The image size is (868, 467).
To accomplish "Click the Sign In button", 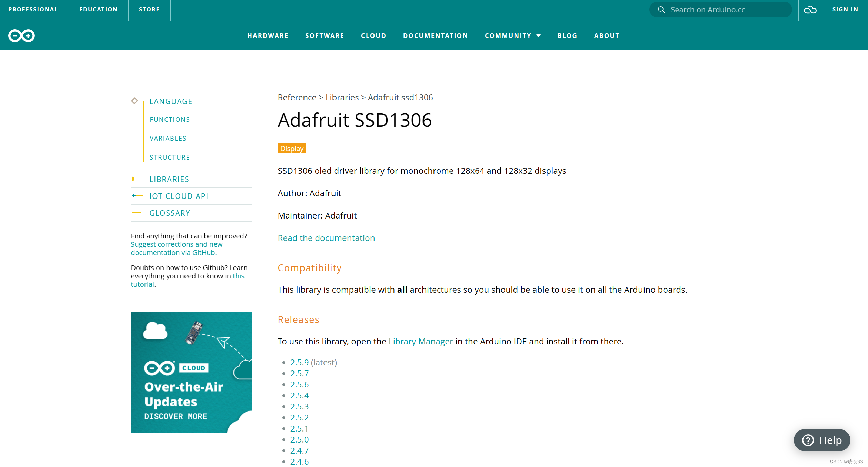I will point(845,10).
